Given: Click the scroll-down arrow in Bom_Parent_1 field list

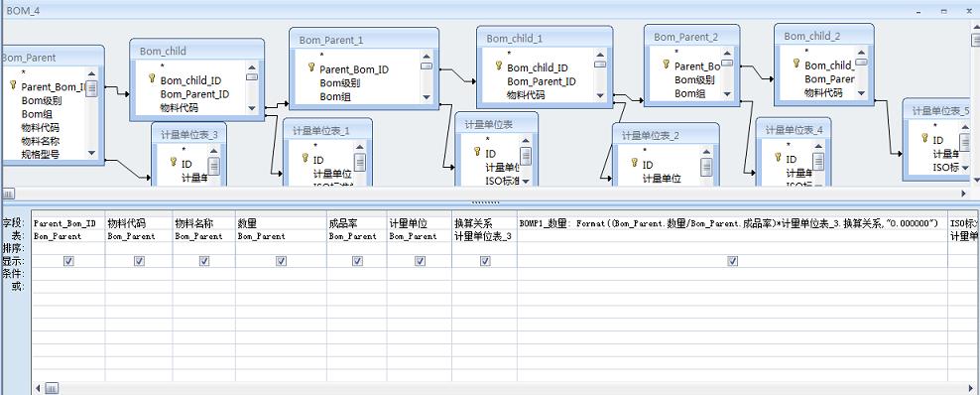Looking at the screenshot, I should [426, 97].
